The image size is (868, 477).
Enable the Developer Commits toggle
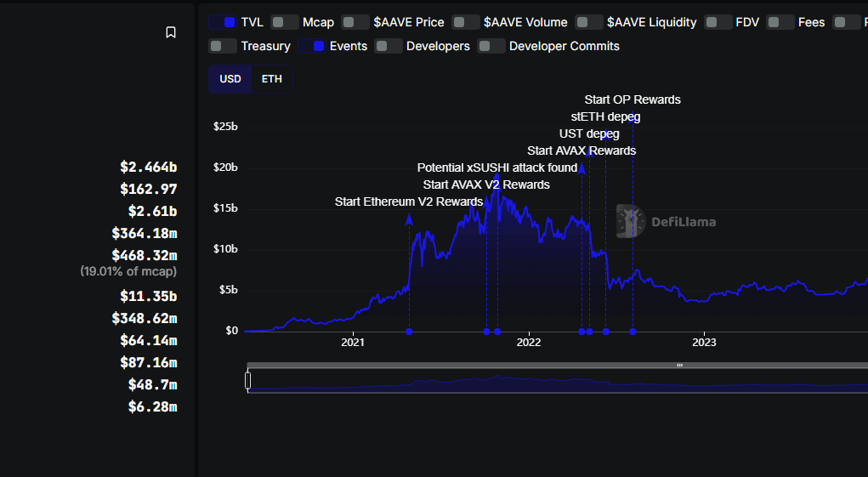pyautogui.click(x=491, y=46)
